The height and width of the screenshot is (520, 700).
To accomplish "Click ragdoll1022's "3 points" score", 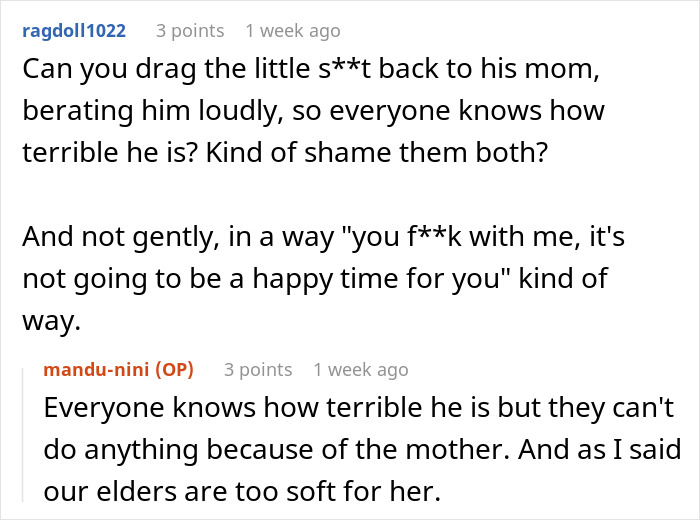I will (x=191, y=31).
